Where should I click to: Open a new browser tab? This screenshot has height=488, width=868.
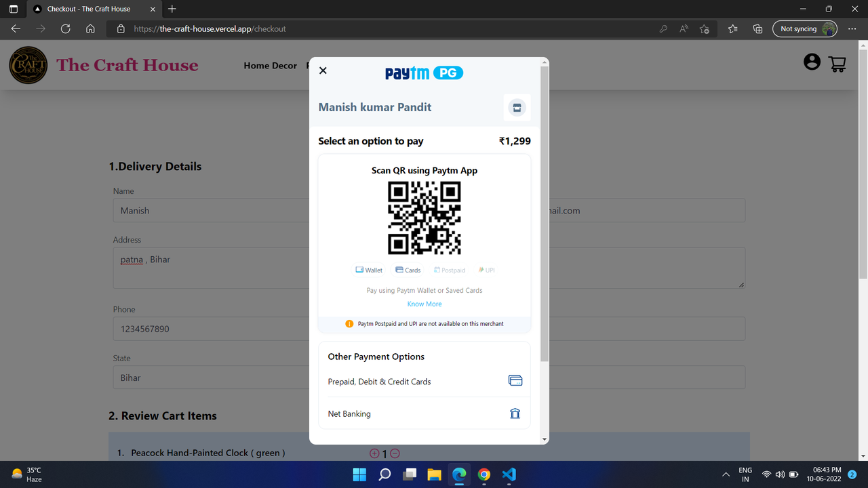pyautogui.click(x=172, y=9)
